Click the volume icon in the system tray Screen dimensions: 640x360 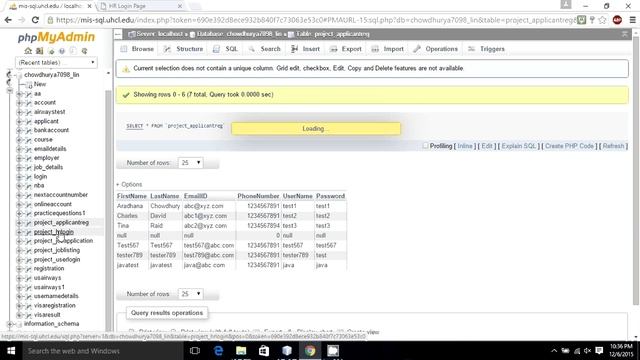[x=587, y=351]
